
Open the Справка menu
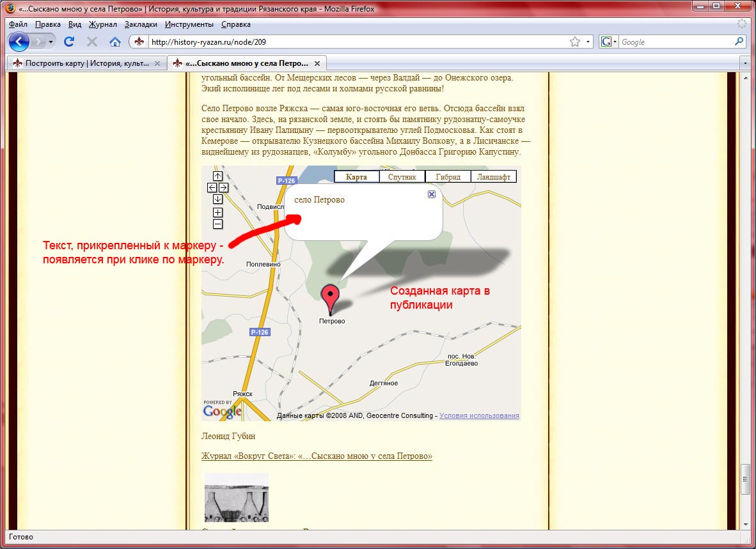point(236,24)
